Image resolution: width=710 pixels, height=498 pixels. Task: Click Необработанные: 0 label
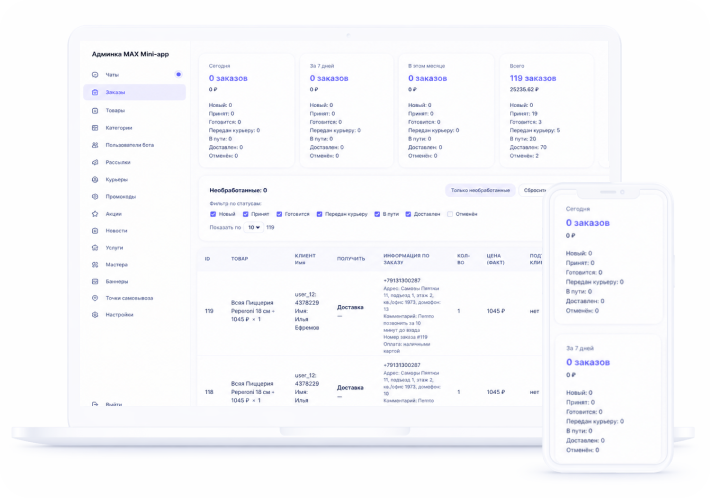click(238, 191)
